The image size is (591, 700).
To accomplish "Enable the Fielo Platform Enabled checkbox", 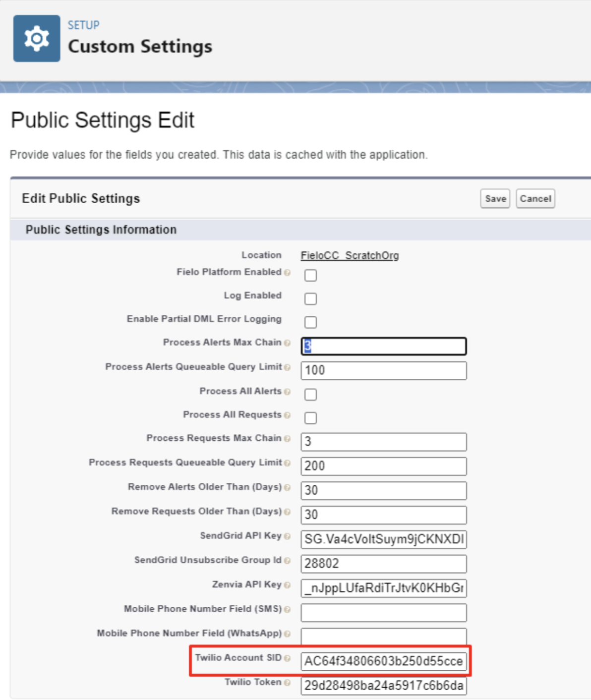I will click(310, 275).
